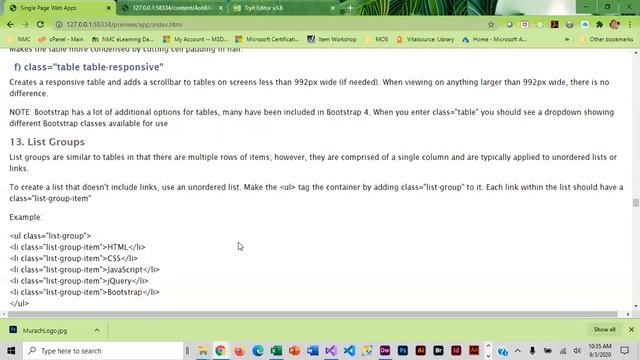Click the '13. List Groups' heading

coord(47,142)
